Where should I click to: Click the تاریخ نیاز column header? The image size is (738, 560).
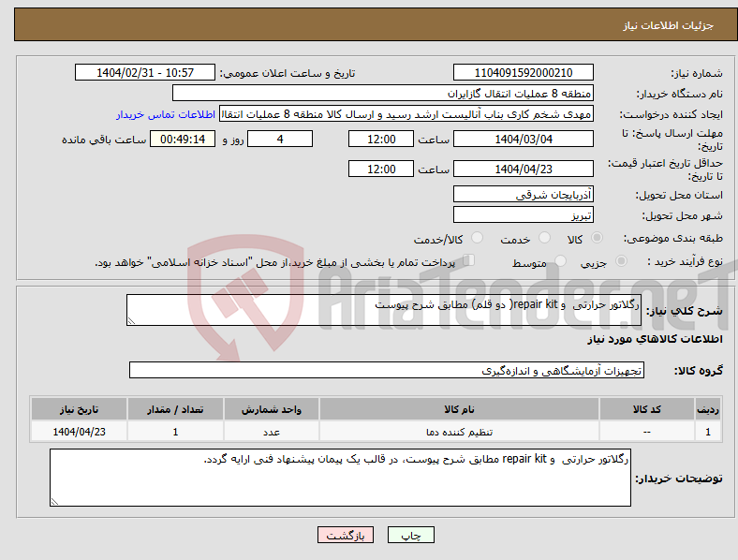79,409
